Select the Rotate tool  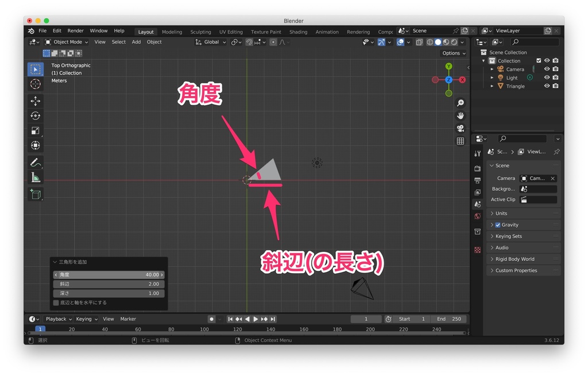pos(36,115)
